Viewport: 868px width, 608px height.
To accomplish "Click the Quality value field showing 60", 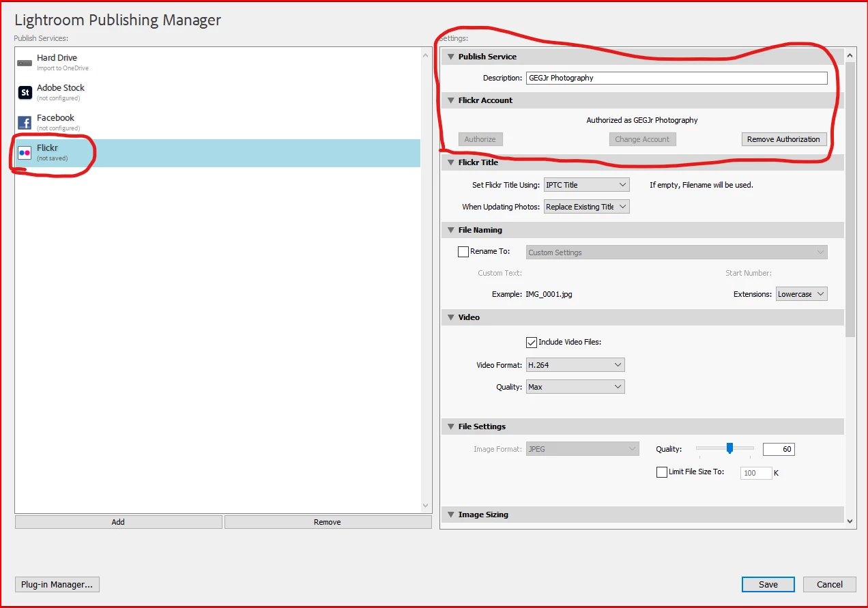I will click(779, 449).
